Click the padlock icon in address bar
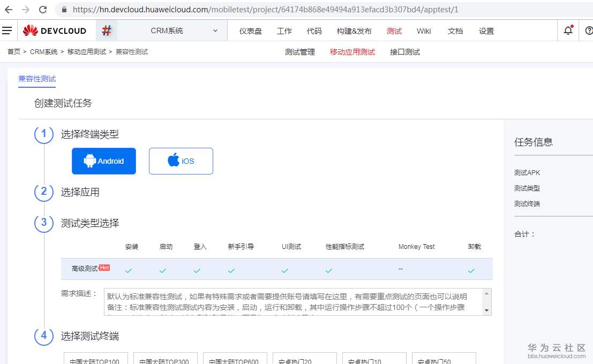 (64, 10)
